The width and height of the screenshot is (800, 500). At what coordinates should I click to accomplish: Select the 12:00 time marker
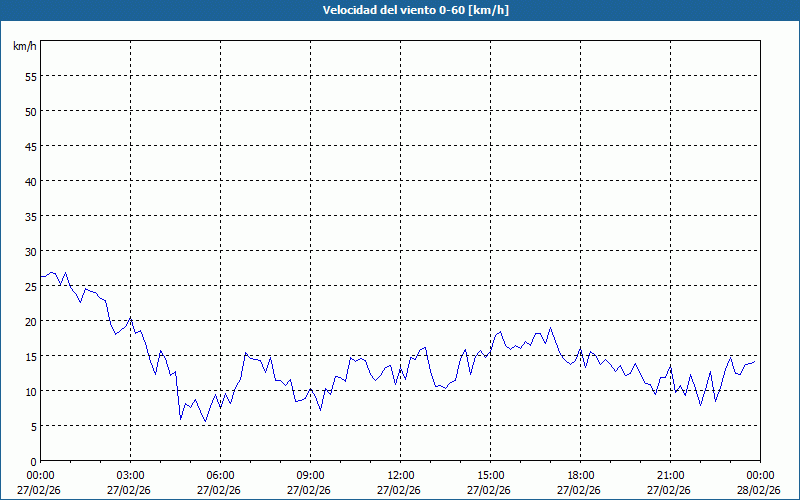pyautogui.click(x=400, y=475)
